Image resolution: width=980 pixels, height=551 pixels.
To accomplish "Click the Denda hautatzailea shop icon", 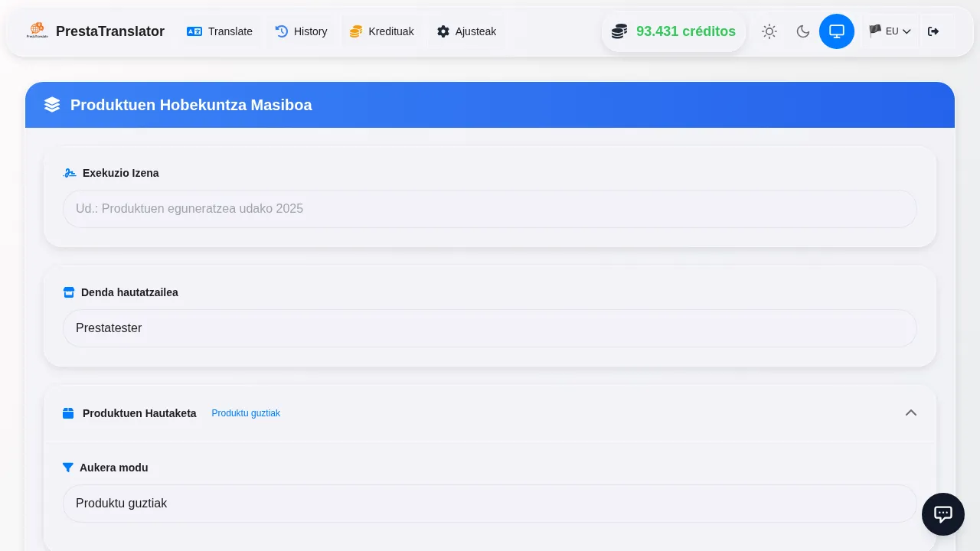I will click(69, 292).
